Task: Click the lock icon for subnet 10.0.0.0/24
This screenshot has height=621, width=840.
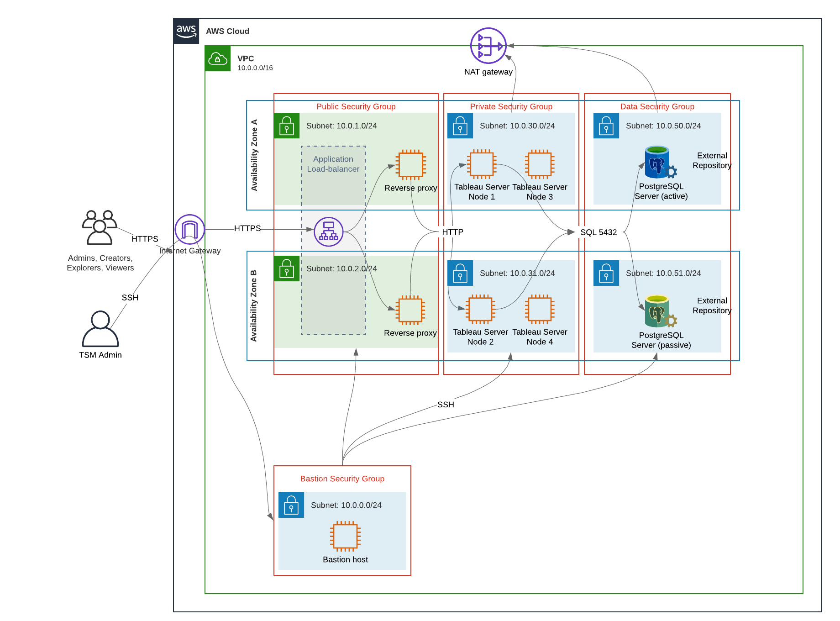Action: pos(291,505)
